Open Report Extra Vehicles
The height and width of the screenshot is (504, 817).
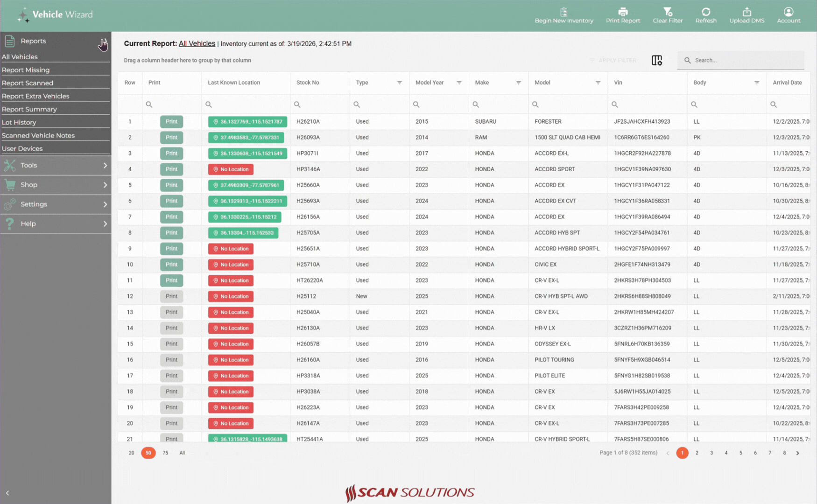(35, 96)
